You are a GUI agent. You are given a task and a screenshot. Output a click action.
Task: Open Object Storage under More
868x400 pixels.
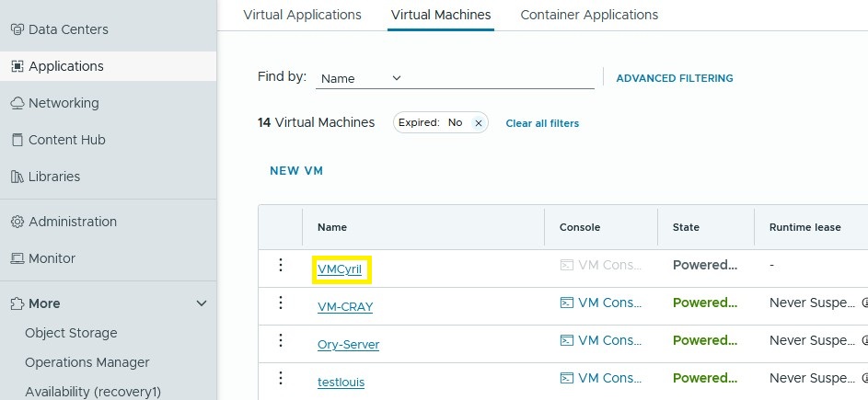71,333
